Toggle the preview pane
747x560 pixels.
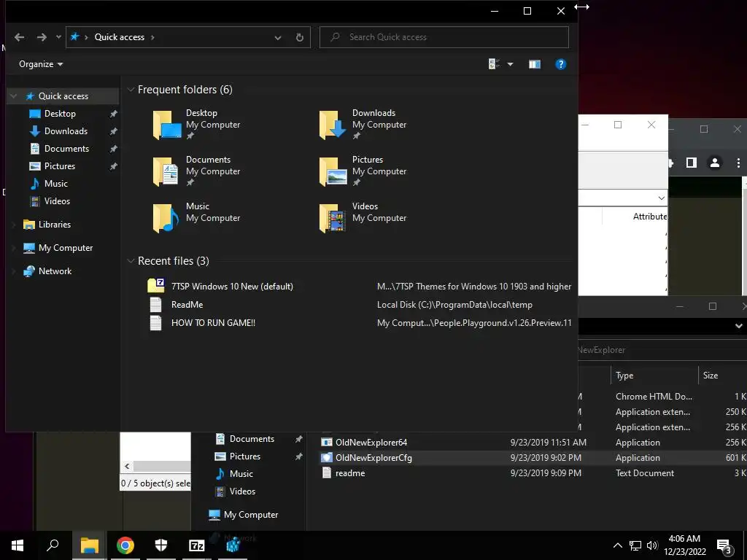(535, 64)
